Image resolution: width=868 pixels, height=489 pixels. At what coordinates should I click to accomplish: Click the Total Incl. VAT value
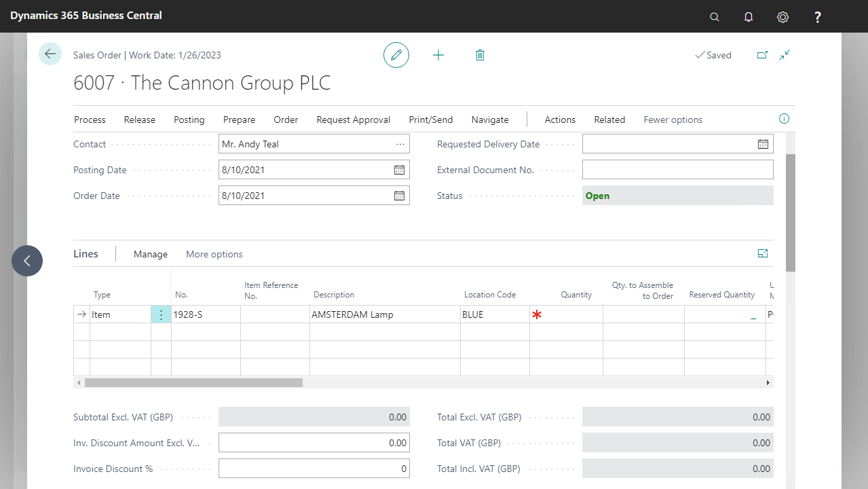pos(678,469)
